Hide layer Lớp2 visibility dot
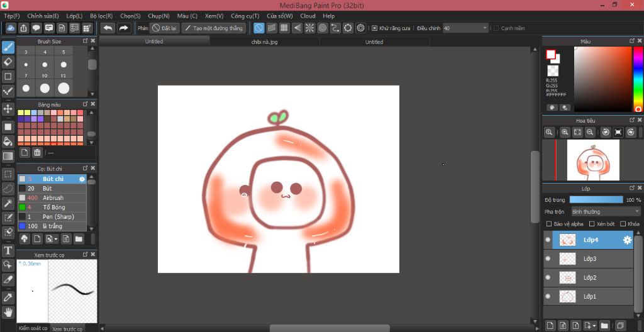Viewport: 644px width, 332px height. [x=548, y=278]
